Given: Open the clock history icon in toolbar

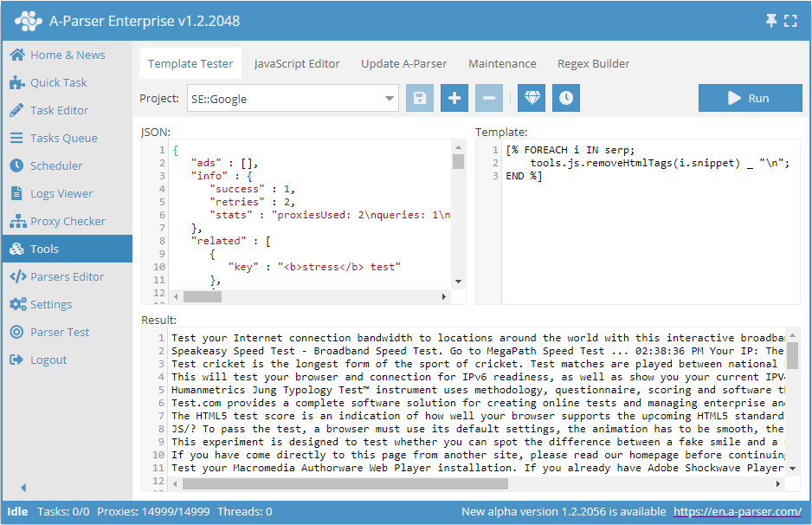Looking at the screenshot, I should coord(565,98).
